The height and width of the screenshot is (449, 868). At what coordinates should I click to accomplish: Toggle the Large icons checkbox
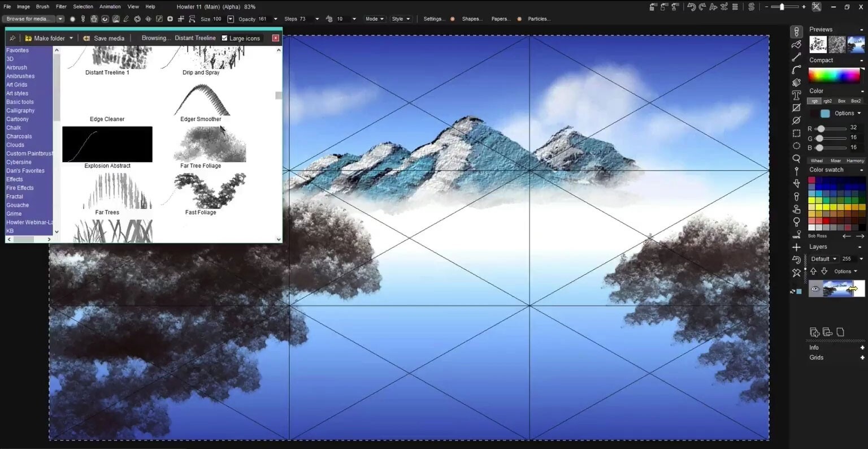[x=224, y=38]
